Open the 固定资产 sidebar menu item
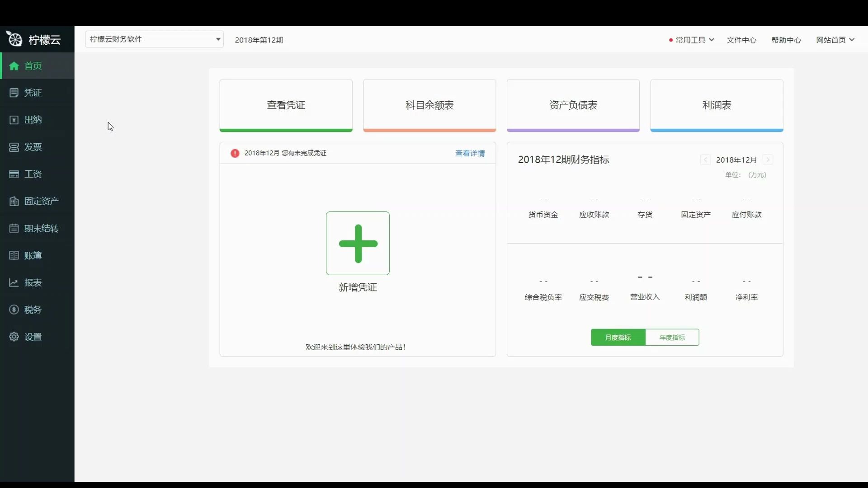868x488 pixels. pos(37,201)
